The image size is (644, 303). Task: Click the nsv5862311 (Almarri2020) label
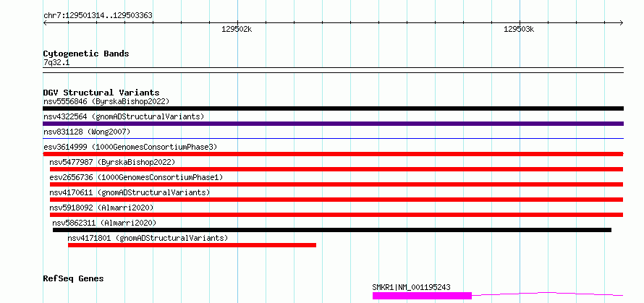pos(104,223)
